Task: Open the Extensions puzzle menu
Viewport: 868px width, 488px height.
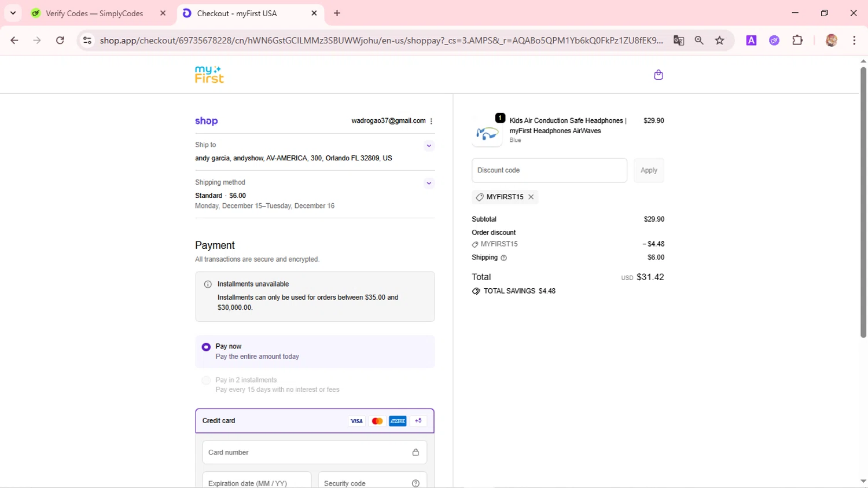Action: tap(797, 41)
